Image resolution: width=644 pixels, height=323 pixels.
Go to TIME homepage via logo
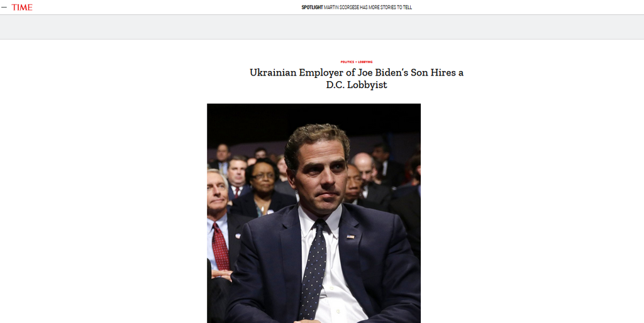point(22,8)
